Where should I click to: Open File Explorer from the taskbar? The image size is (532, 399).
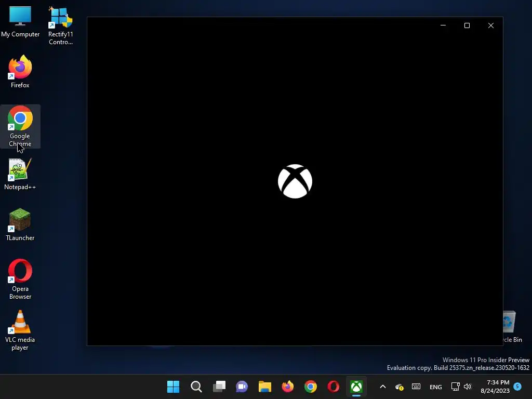pyautogui.click(x=264, y=387)
